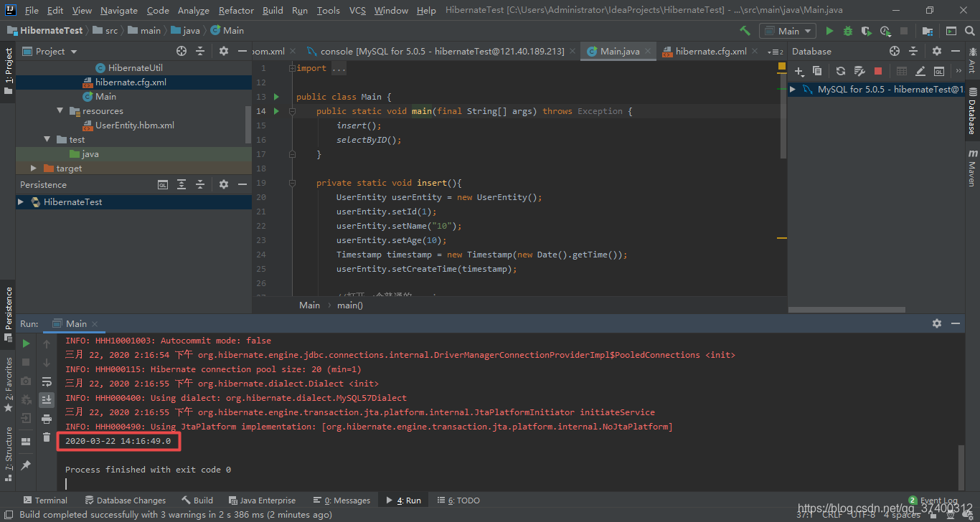
Task: Open query console icon in Database toolbar
Action: tap(939, 71)
